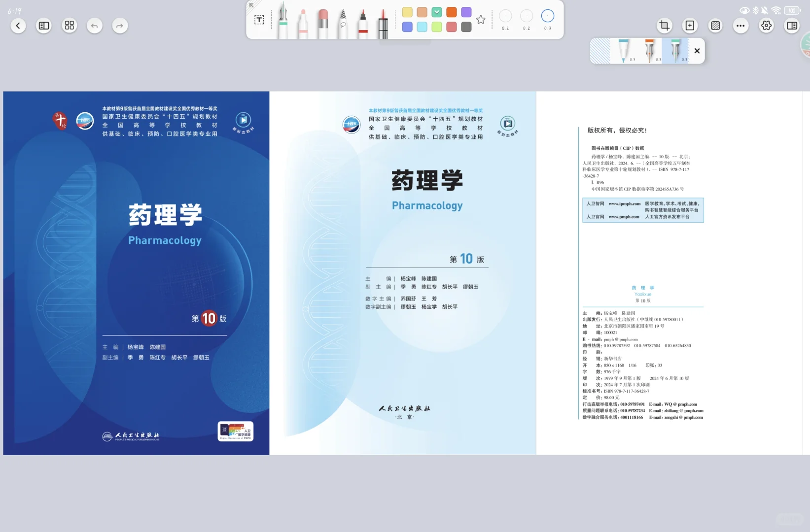
Task: Choose the periwinkle blue color swatch
Action: click(x=407, y=27)
